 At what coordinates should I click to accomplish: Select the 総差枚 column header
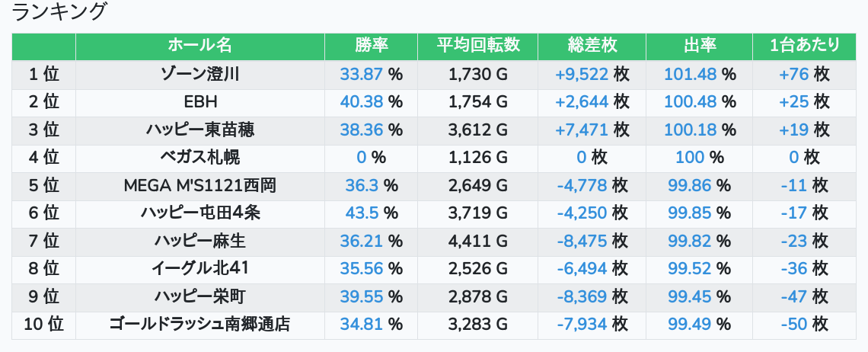(x=592, y=46)
